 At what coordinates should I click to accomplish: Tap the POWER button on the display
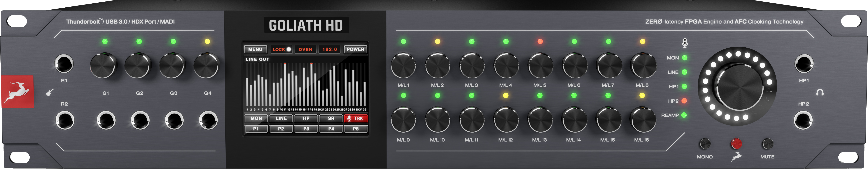tap(355, 49)
